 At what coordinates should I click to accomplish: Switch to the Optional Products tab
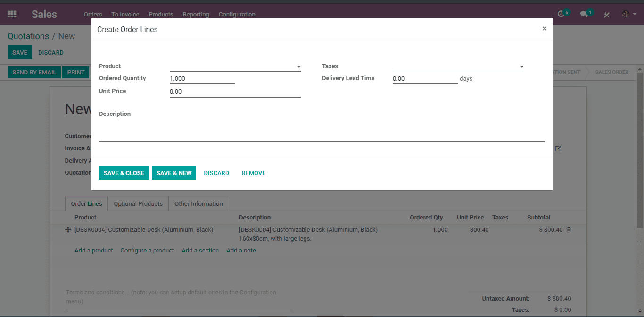tap(138, 203)
